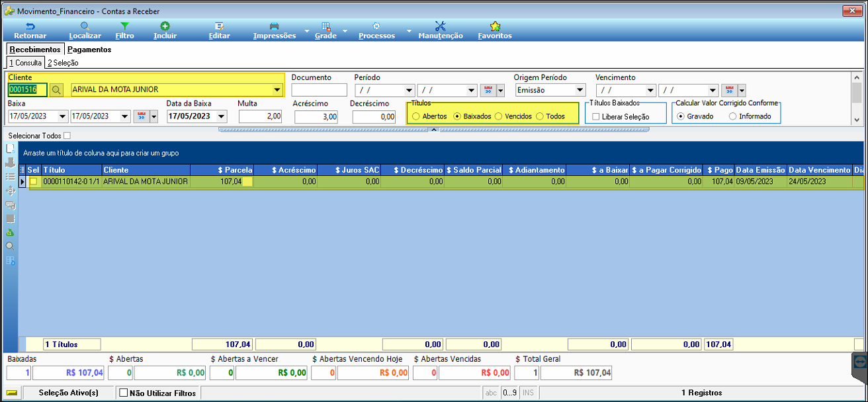868x402 pixels.
Task: Open the Baixa calendar picker icon
Action: [142, 116]
